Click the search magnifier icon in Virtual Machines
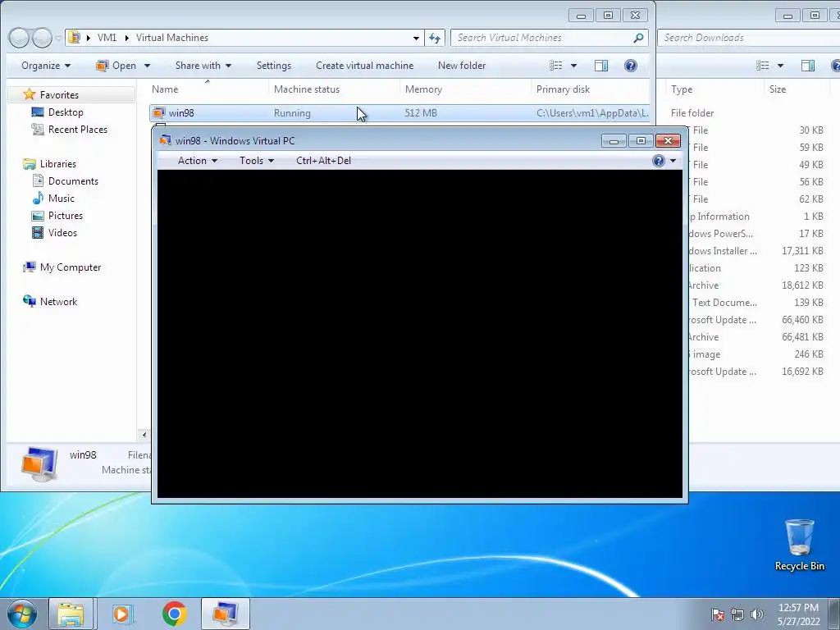The image size is (840, 630). pos(638,38)
